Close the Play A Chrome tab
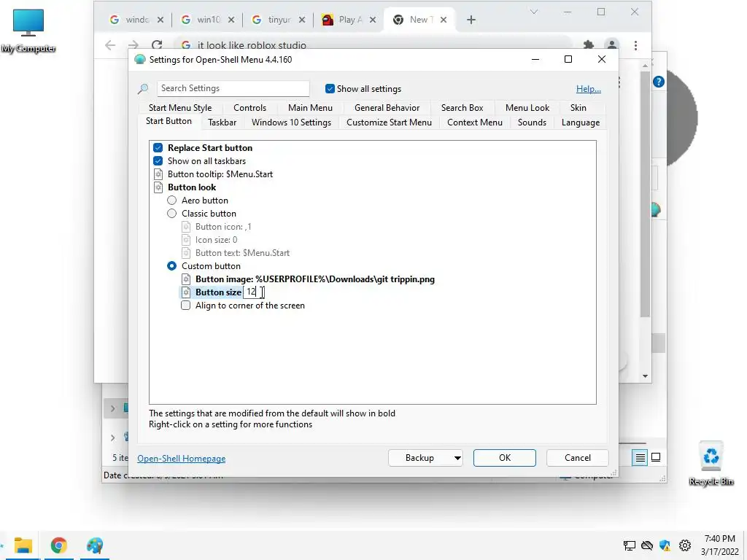The image size is (747, 560). click(373, 20)
